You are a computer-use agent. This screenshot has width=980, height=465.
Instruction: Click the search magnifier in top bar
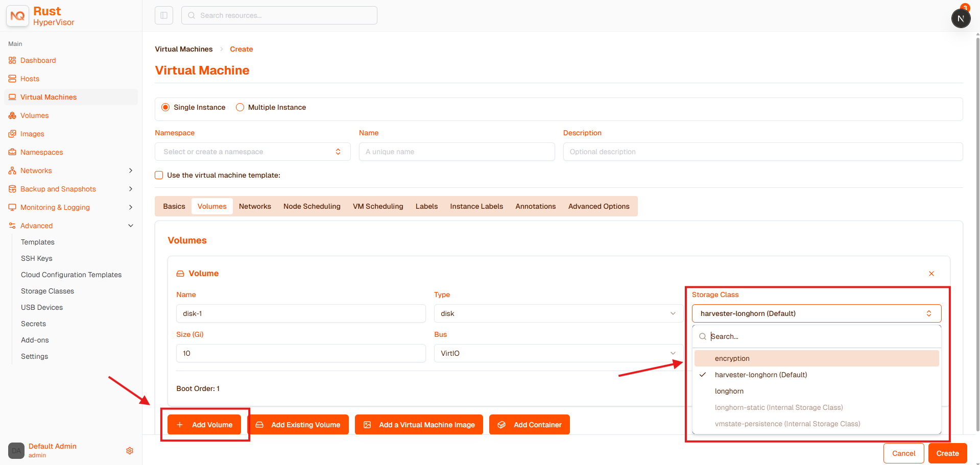coord(192,15)
